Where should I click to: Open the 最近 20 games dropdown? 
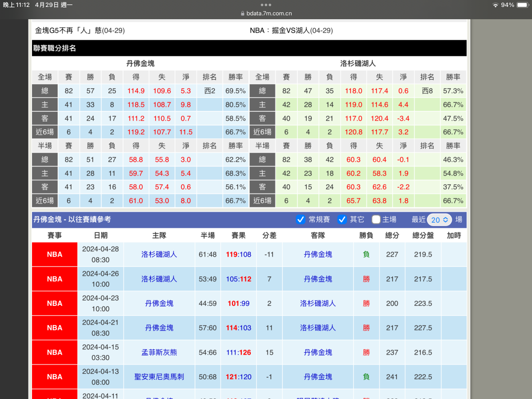tap(439, 220)
